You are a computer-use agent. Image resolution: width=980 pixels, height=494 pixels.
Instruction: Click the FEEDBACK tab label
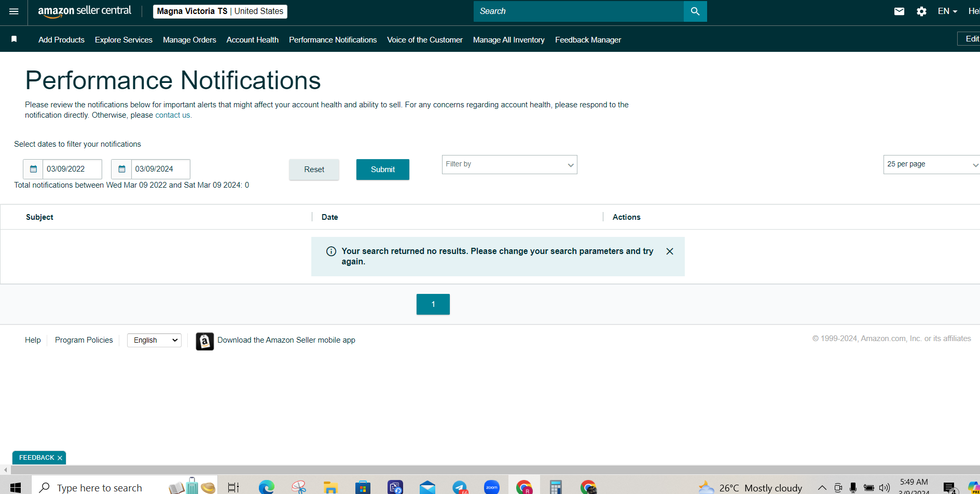(36, 458)
